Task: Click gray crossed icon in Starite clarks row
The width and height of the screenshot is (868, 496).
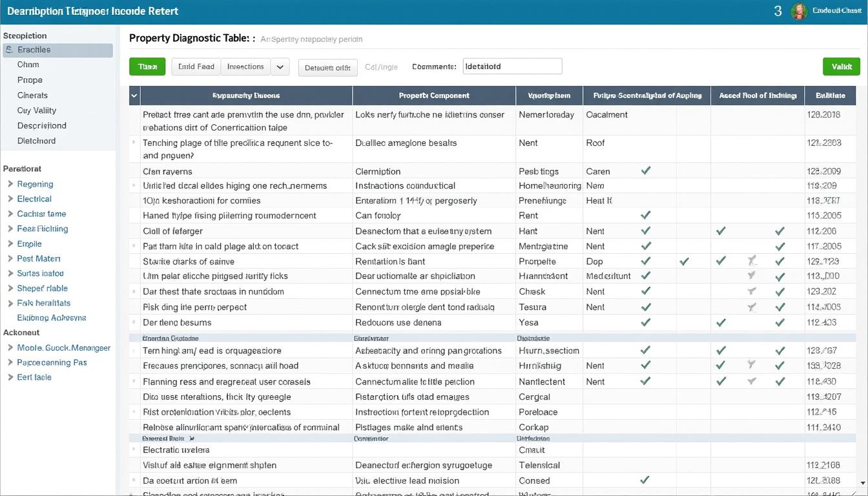Action: click(751, 261)
